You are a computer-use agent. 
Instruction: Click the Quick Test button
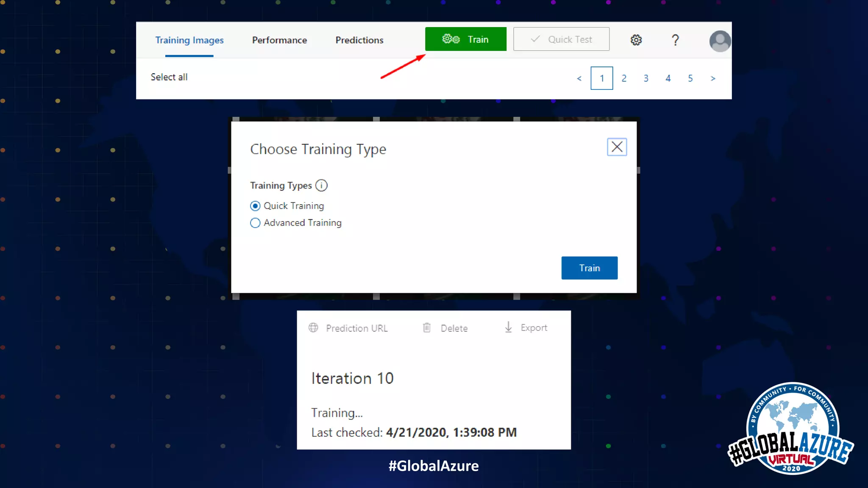coord(561,39)
